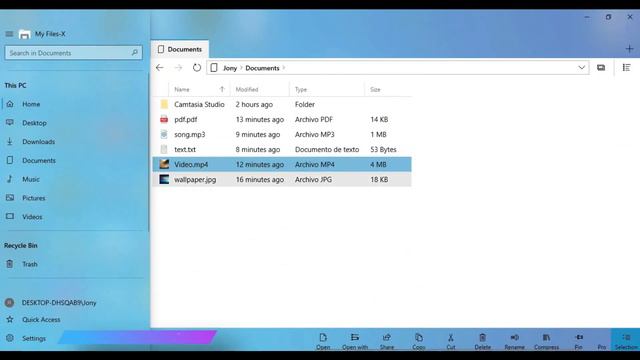Click Jony in the address breadcrumb
Viewport: 640px width, 360px height.
point(230,68)
